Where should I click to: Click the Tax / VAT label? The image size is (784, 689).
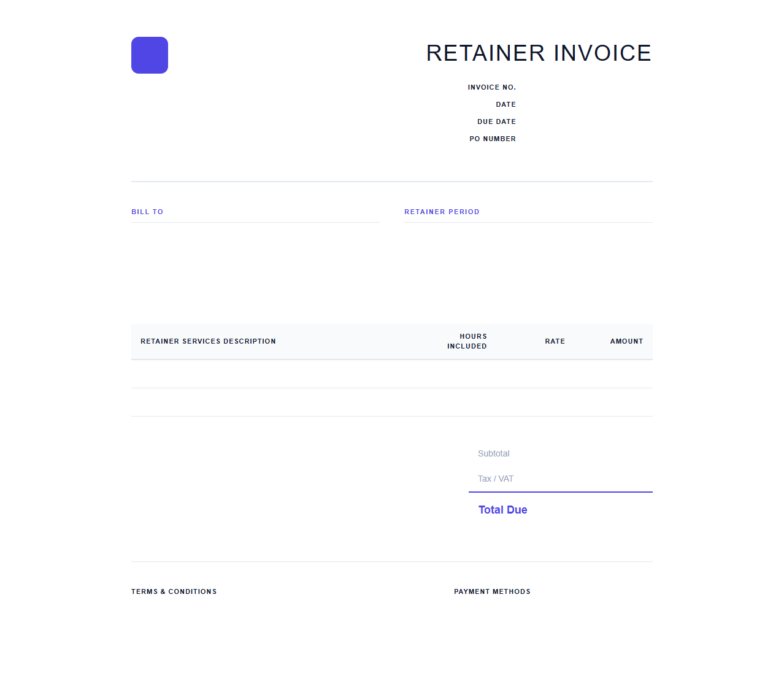(x=496, y=479)
